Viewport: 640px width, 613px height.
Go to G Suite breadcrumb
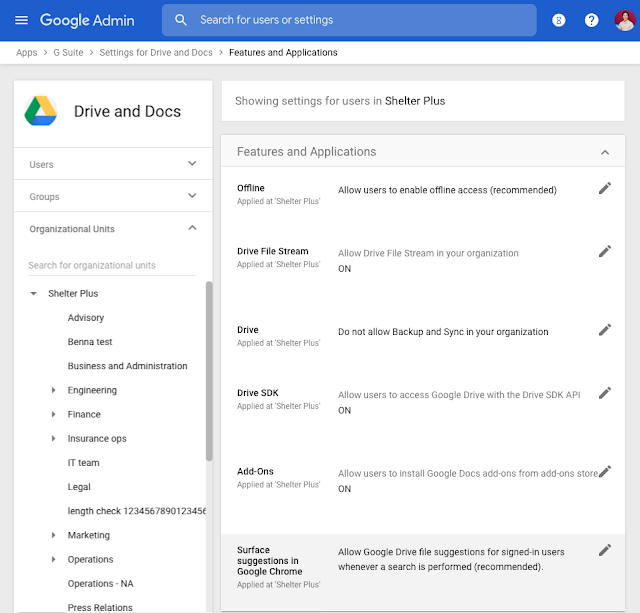pos(68,53)
